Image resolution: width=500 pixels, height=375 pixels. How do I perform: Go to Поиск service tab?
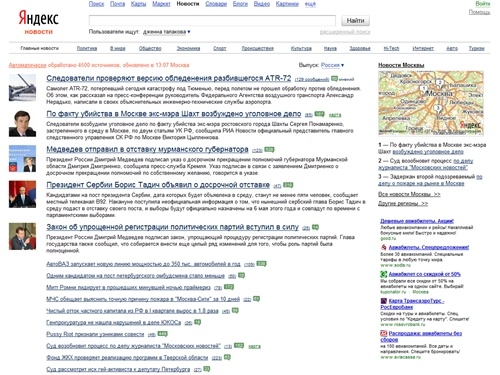(96, 4)
